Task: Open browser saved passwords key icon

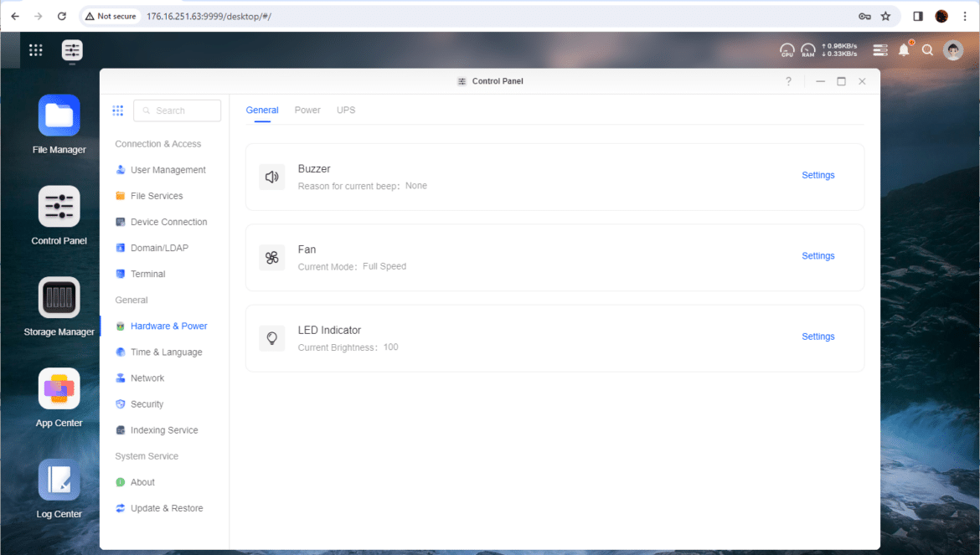Action: (865, 16)
